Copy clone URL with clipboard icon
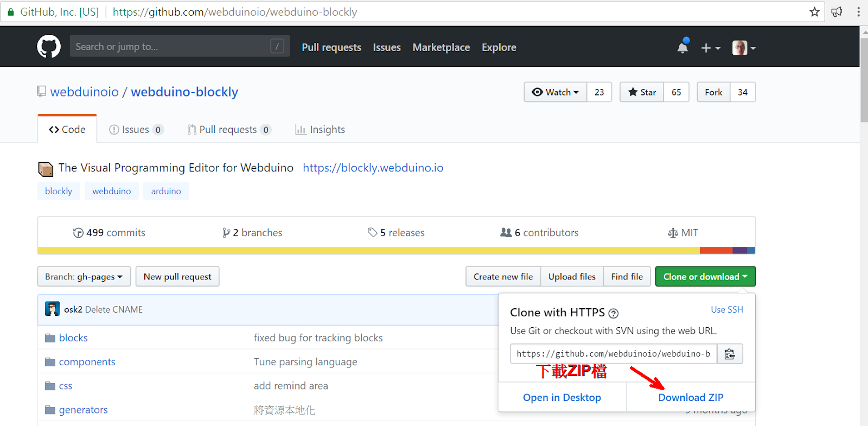 pyautogui.click(x=730, y=354)
